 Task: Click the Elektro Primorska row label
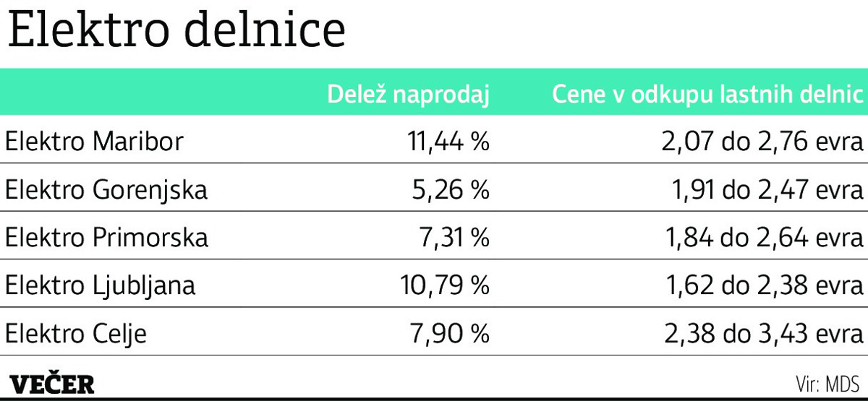107,238
